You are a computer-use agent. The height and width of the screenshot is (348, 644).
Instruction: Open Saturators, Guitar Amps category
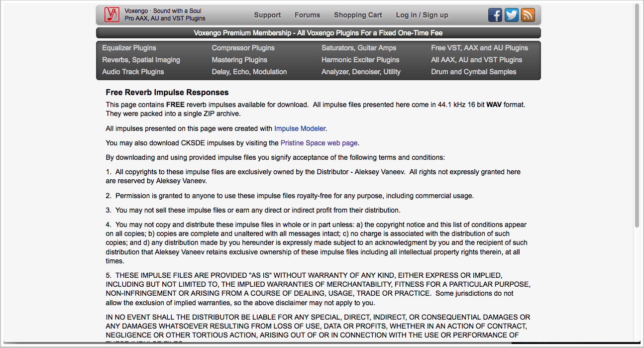tap(359, 48)
